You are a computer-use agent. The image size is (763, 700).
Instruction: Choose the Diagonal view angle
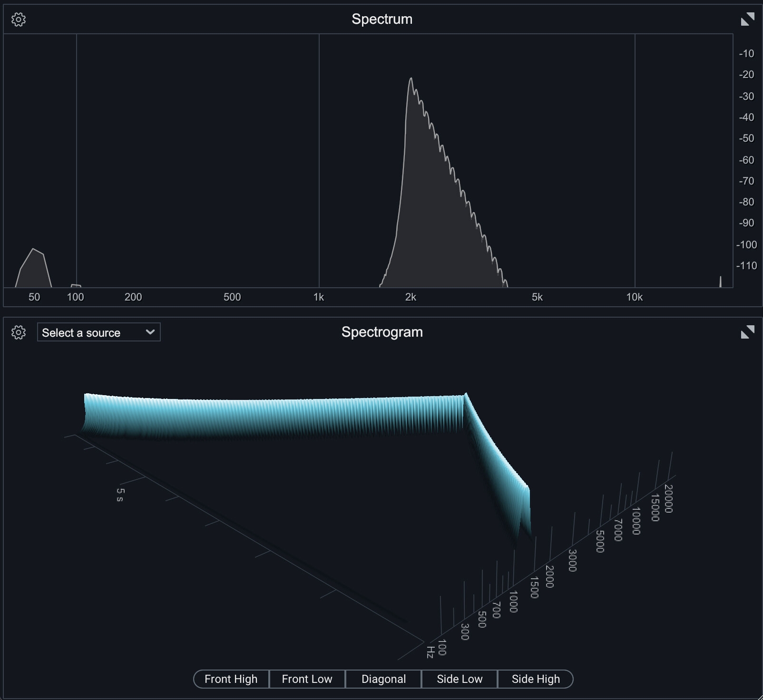coord(383,679)
